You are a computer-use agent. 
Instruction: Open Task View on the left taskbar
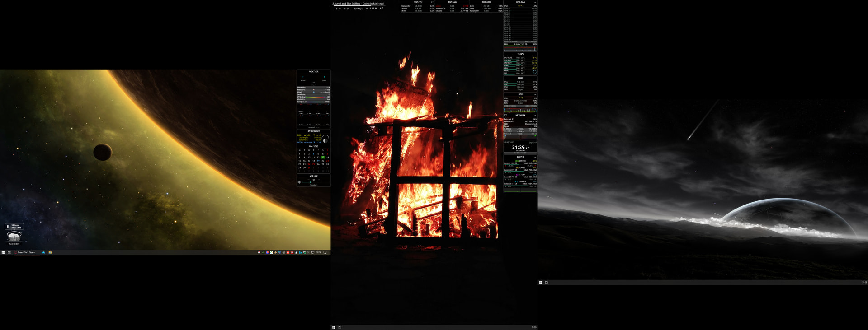(x=9, y=252)
